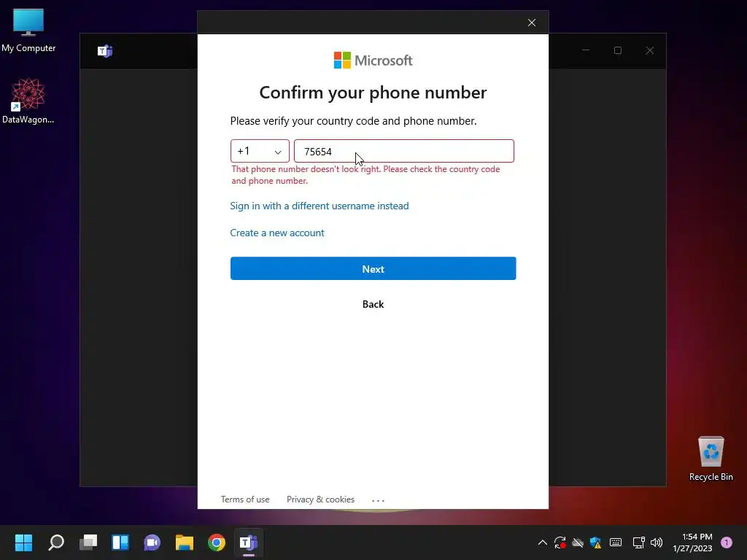Image resolution: width=747 pixels, height=560 pixels.
Task: Click Sign in with a different username instead
Action: [x=320, y=206]
